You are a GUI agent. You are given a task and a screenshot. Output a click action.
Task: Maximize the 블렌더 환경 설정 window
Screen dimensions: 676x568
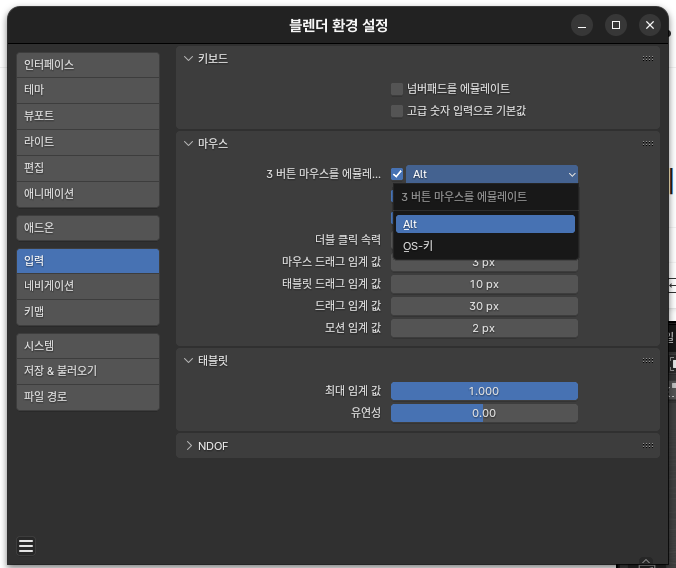616,25
